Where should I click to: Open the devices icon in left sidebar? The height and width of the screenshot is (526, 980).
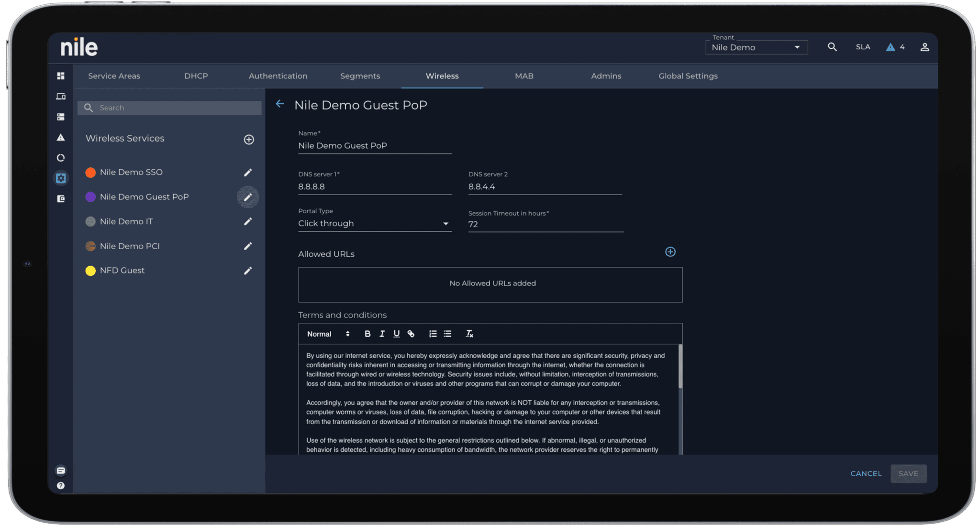pos(61,97)
